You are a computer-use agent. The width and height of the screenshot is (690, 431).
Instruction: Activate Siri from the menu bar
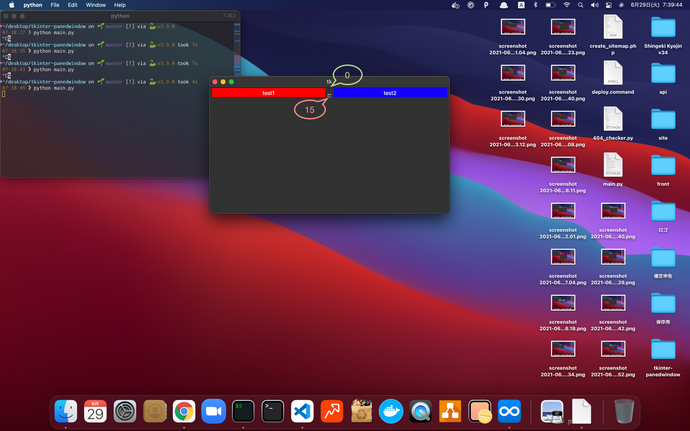click(621, 5)
